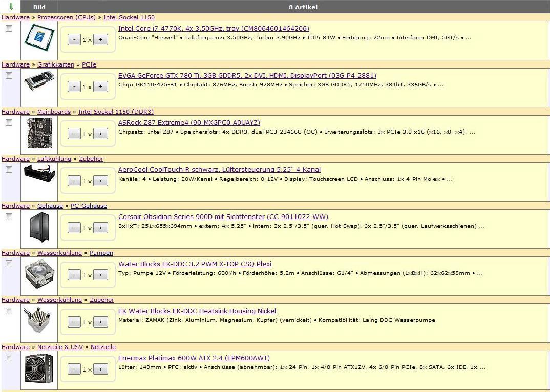Open the Intel Core i7-4770K product link
Viewport: 550px width, 392px height.
coord(214,28)
